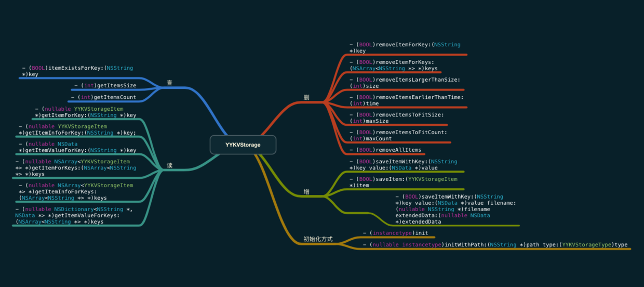Click the removeItemsLargerThanSize: node

point(405,83)
